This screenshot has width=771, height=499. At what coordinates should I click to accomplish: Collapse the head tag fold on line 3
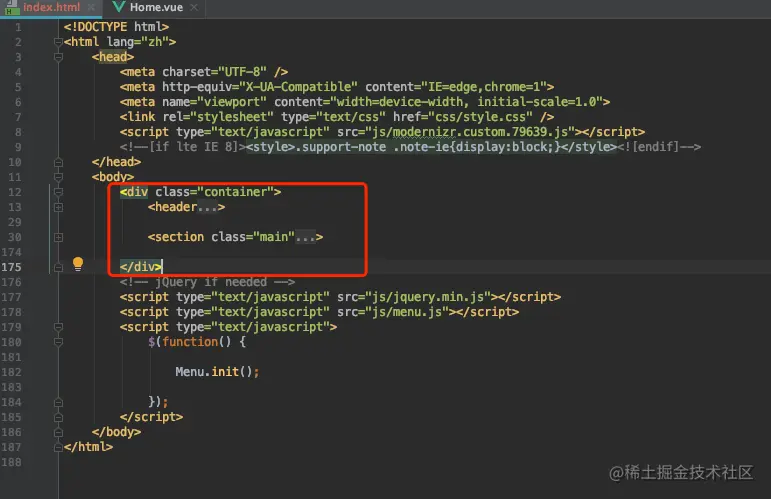(58, 58)
